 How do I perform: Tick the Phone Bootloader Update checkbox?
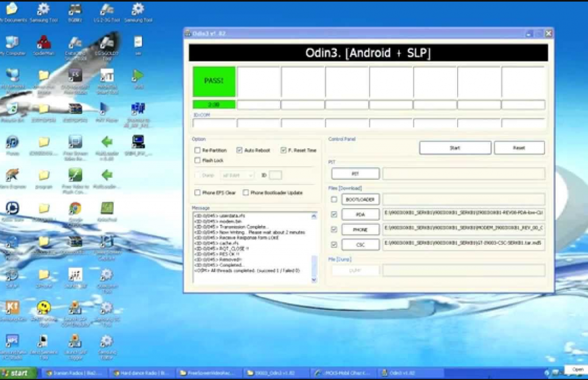click(246, 193)
